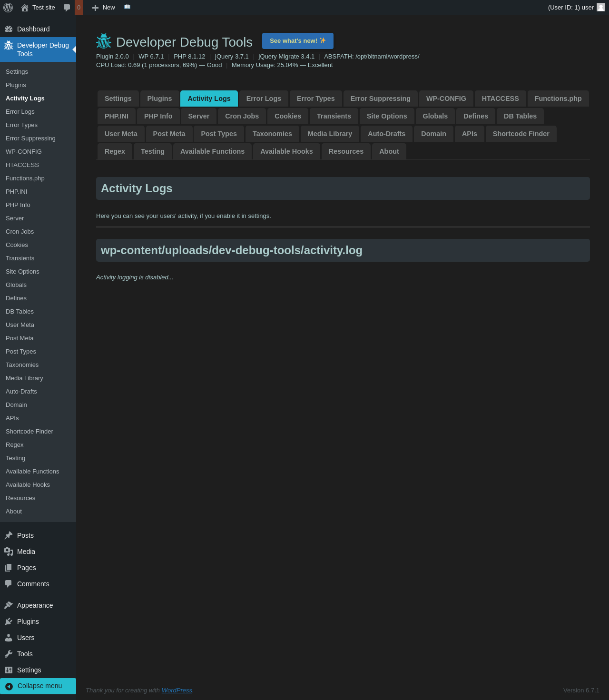
Task: Open Posts via its pin icon
Action: (9, 535)
